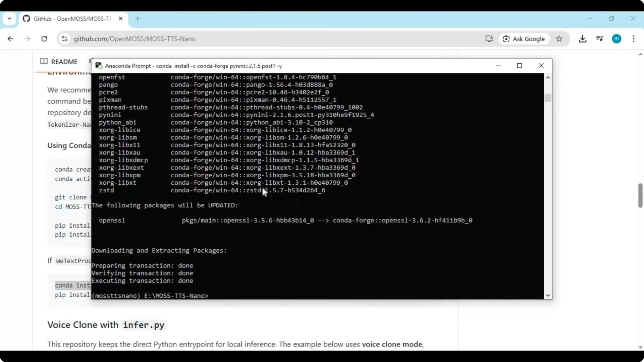Click the 'Voice Clone with infer.py' heading

(106, 325)
